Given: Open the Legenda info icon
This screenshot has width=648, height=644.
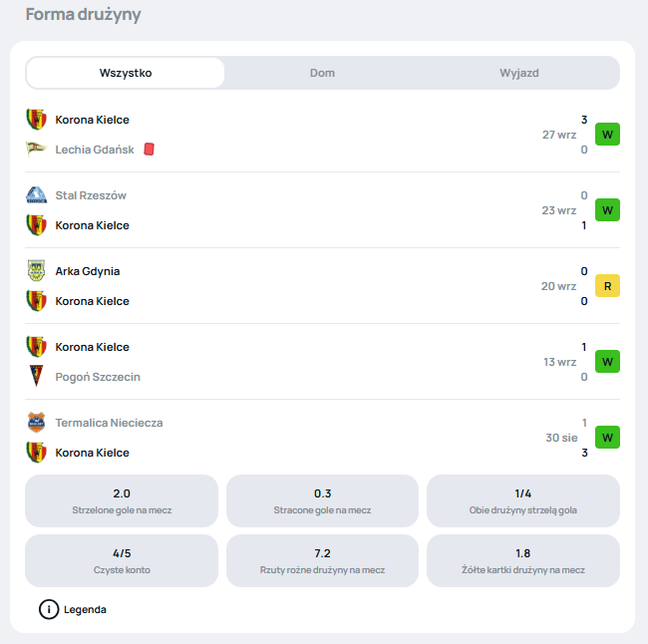Looking at the screenshot, I should [x=49, y=609].
